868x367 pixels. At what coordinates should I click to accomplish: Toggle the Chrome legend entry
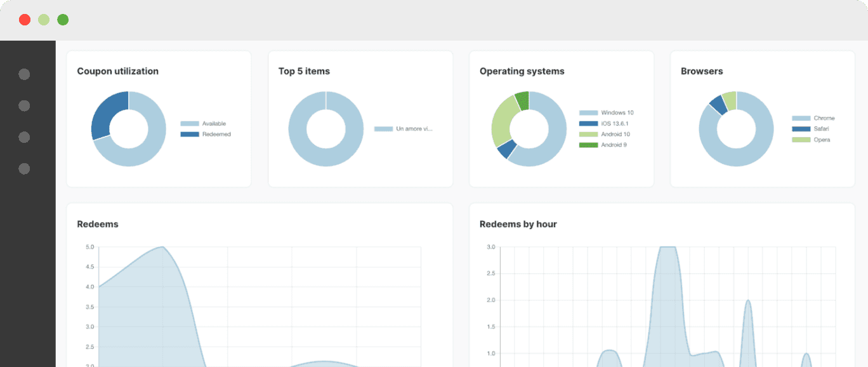[813, 118]
